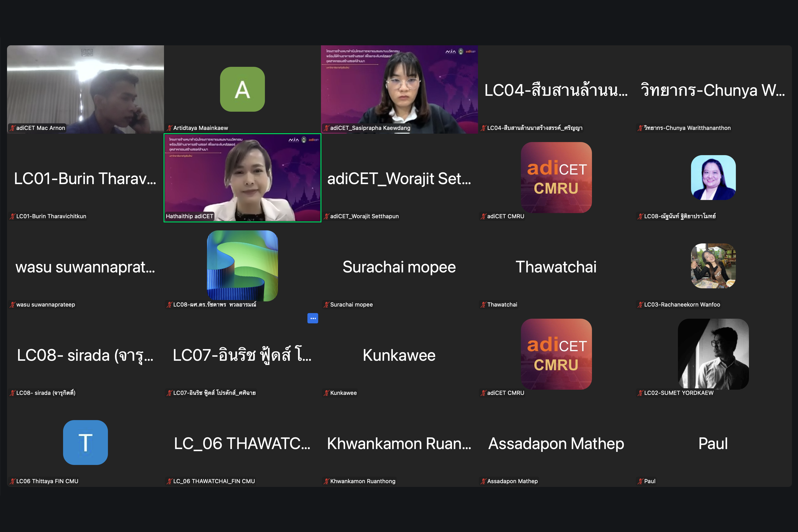Click muted mic icon for Khwankamon Ruanthong

pos(327,481)
